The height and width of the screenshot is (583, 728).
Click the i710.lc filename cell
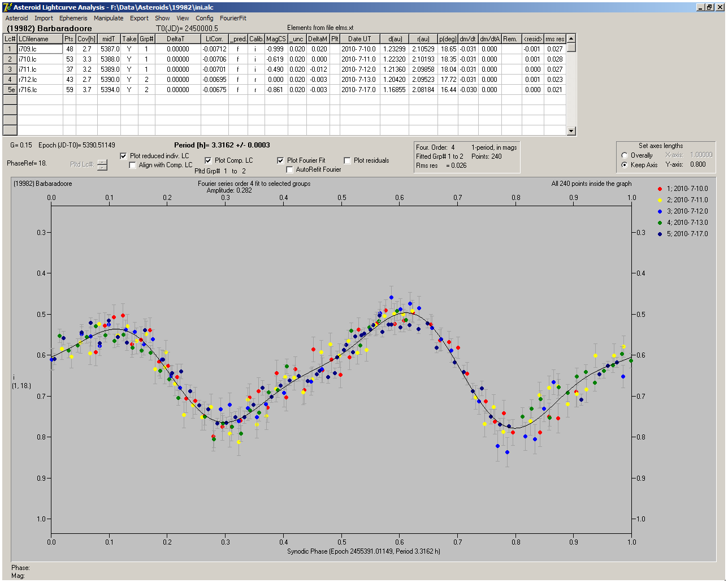point(40,59)
